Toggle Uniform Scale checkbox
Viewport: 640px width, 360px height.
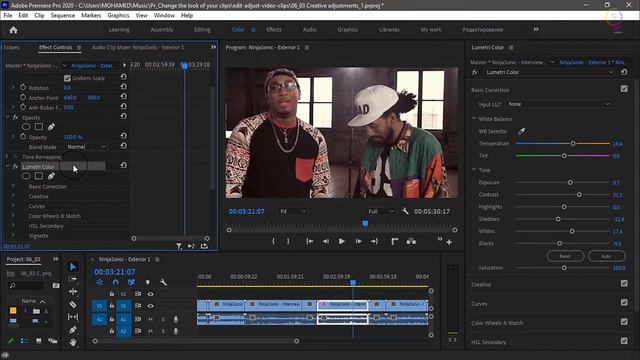point(67,78)
